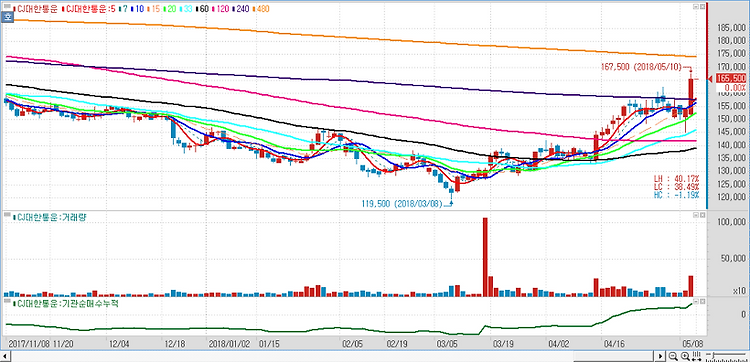The width and height of the screenshot is (750, 362).
Task: Select the 10-day moving average legend
Action: pyautogui.click(x=137, y=9)
